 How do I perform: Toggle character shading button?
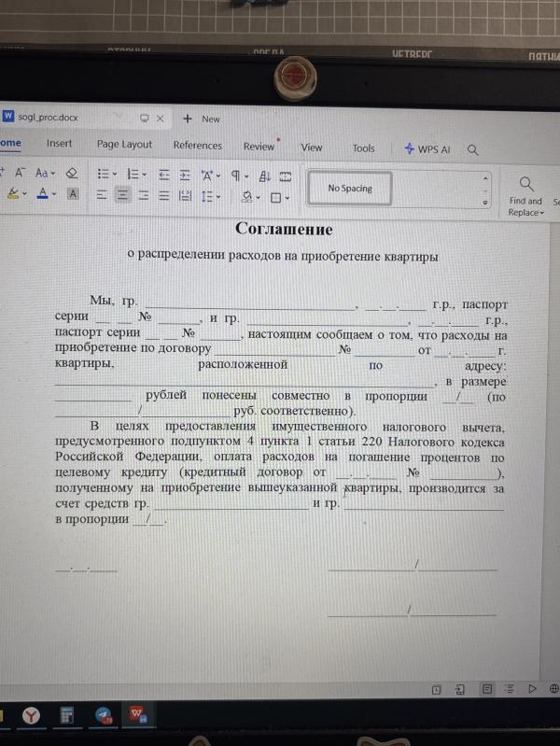(73, 195)
